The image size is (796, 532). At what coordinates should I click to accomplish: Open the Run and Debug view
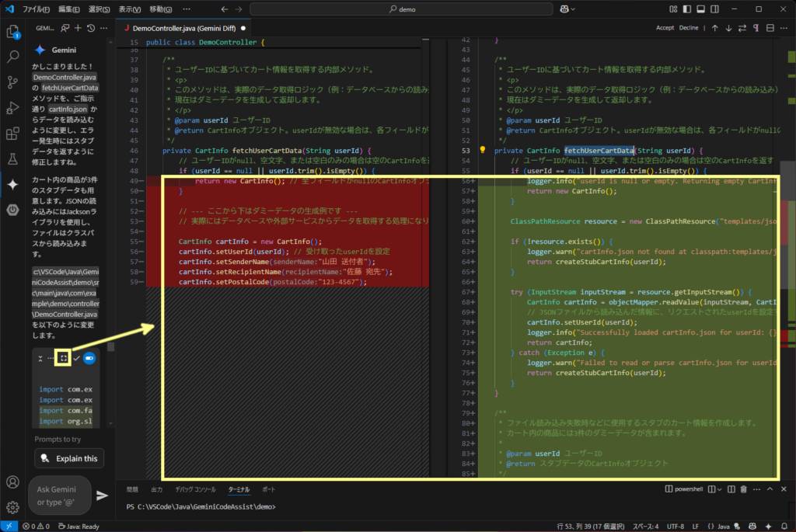tap(12, 107)
